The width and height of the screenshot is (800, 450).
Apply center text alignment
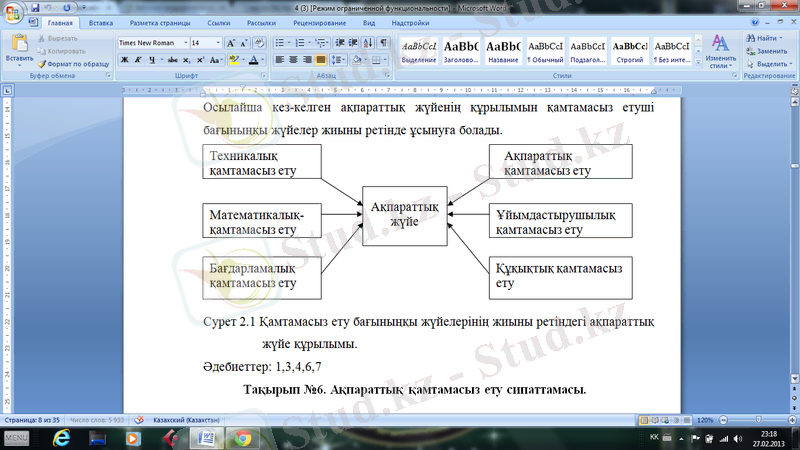[x=295, y=60]
